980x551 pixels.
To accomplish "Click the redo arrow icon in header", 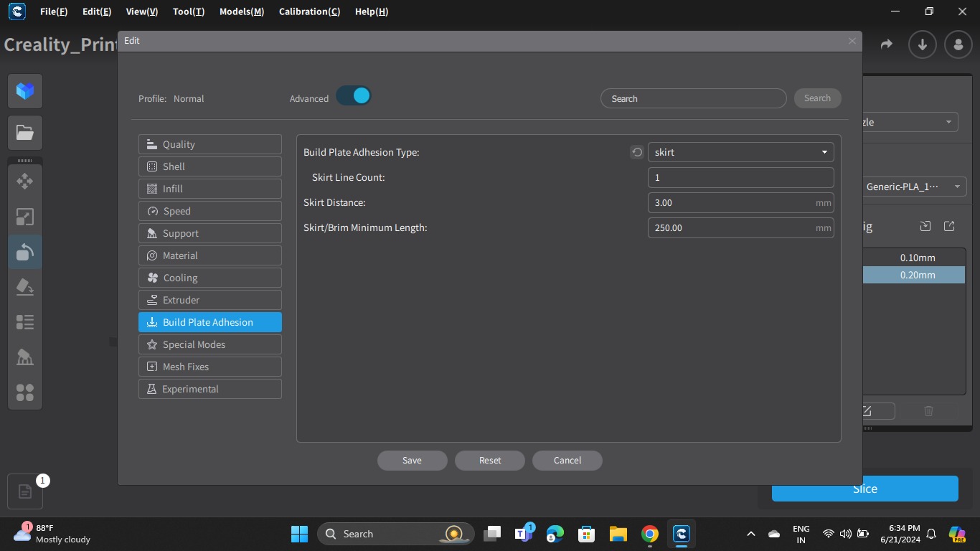I will 887,44.
